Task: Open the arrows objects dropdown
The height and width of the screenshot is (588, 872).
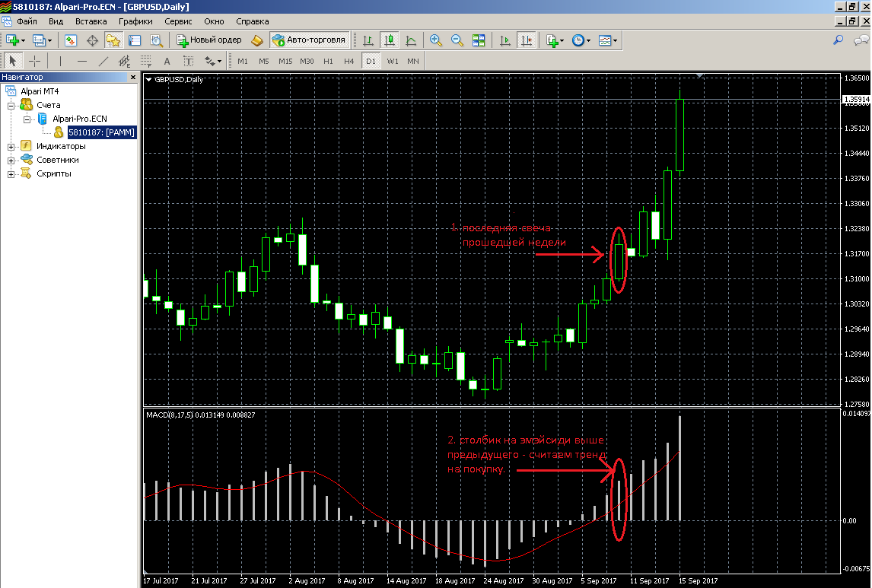Action: [x=213, y=61]
